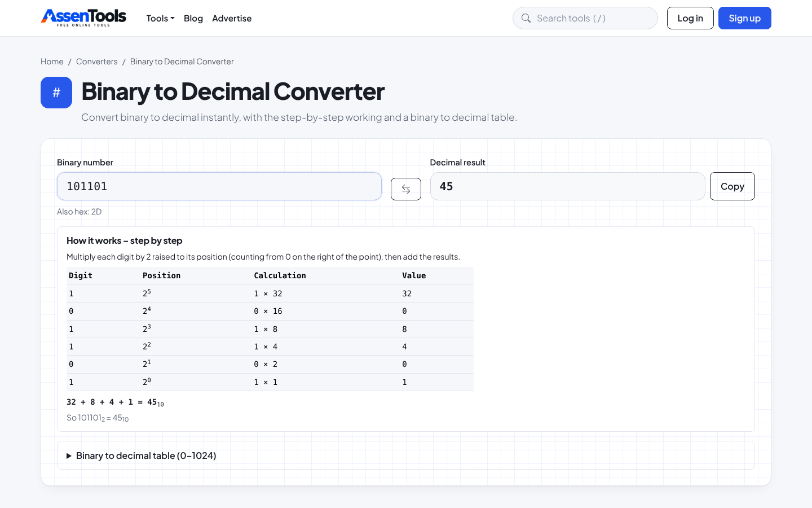Image resolution: width=812 pixels, height=508 pixels.
Task: Go to the Advertise page
Action: pyautogui.click(x=232, y=18)
